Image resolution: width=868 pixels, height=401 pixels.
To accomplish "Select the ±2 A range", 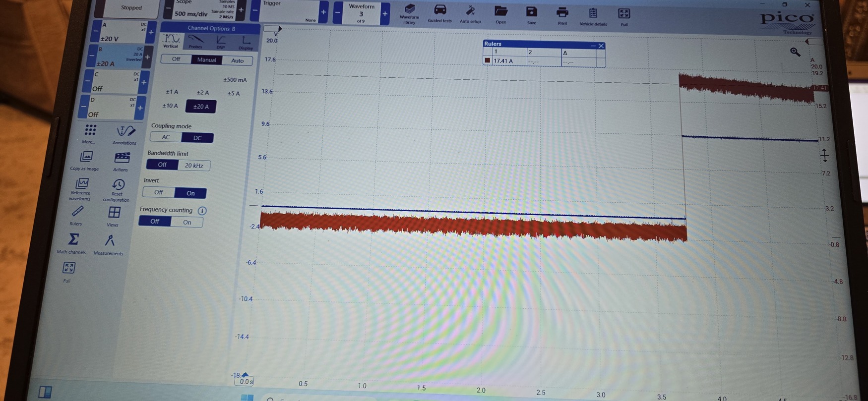I will 202,92.
